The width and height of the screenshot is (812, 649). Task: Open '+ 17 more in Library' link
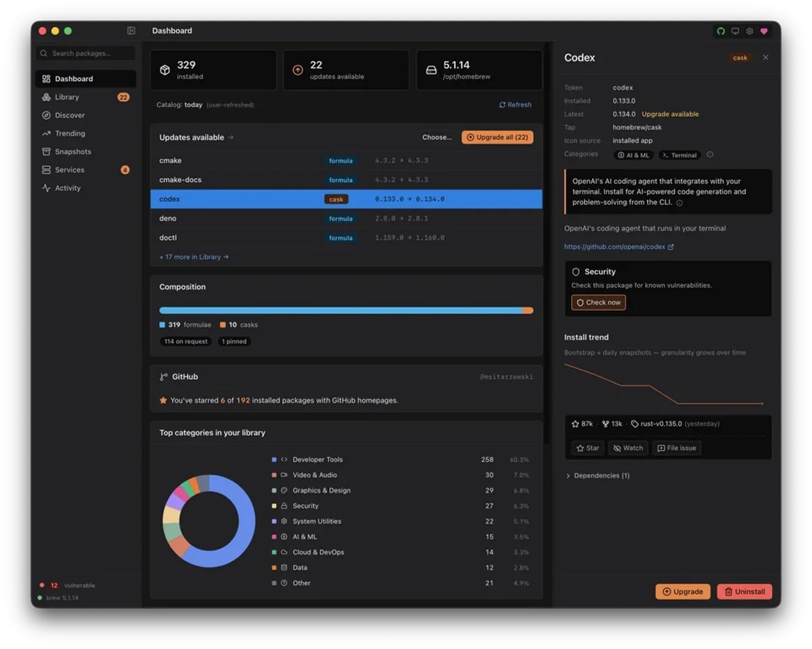coord(194,257)
